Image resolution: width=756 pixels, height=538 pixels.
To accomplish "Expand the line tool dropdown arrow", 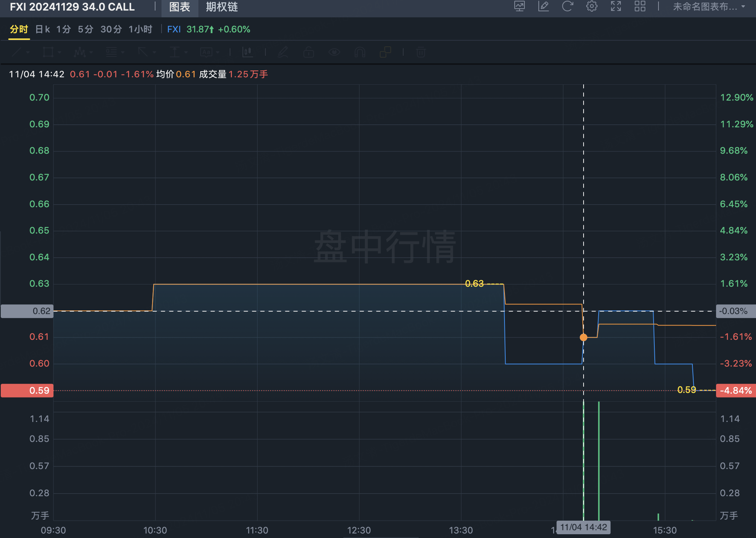I will point(28,52).
